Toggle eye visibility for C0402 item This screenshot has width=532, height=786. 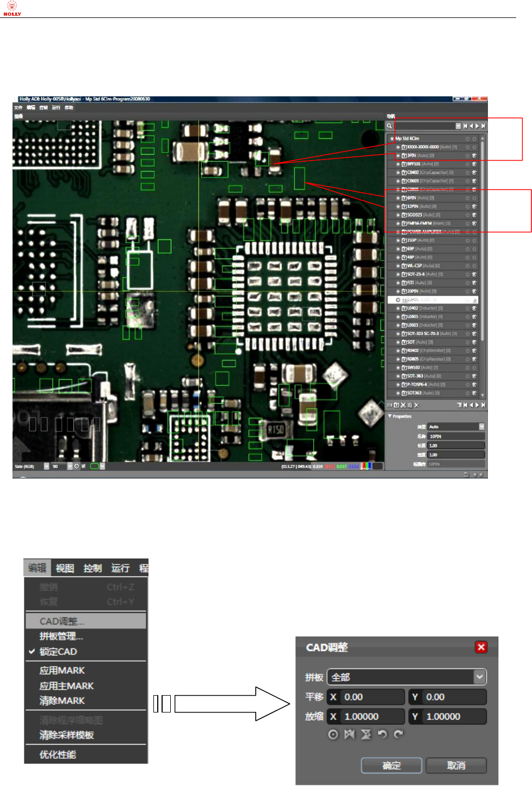coord(474,173)
